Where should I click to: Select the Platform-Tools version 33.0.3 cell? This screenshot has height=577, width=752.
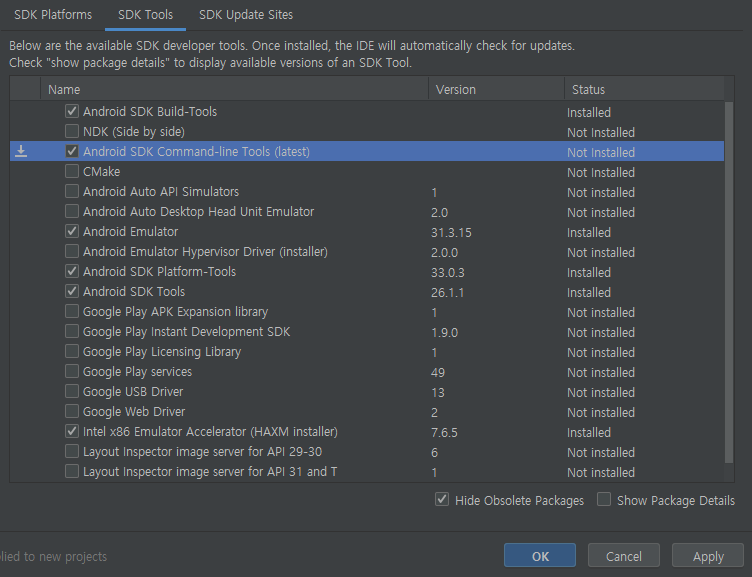pyautogui.click(x=447, y=272)
